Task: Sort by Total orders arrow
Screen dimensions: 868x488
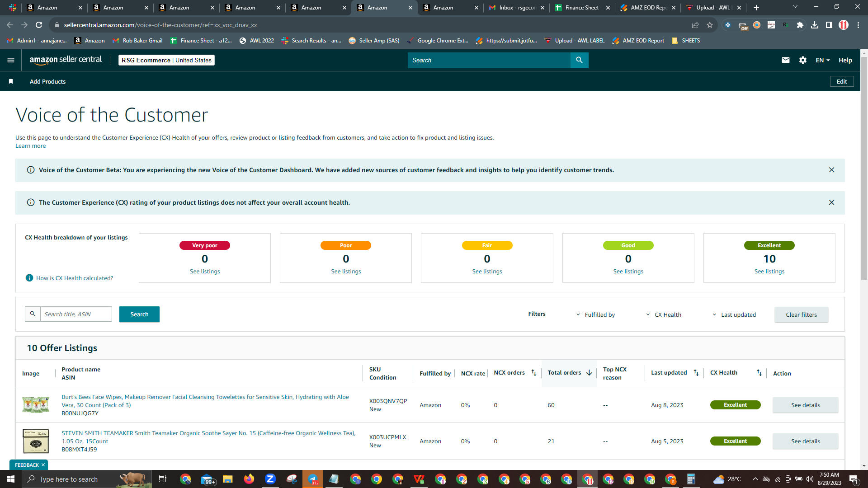Action: coord(589,373)
